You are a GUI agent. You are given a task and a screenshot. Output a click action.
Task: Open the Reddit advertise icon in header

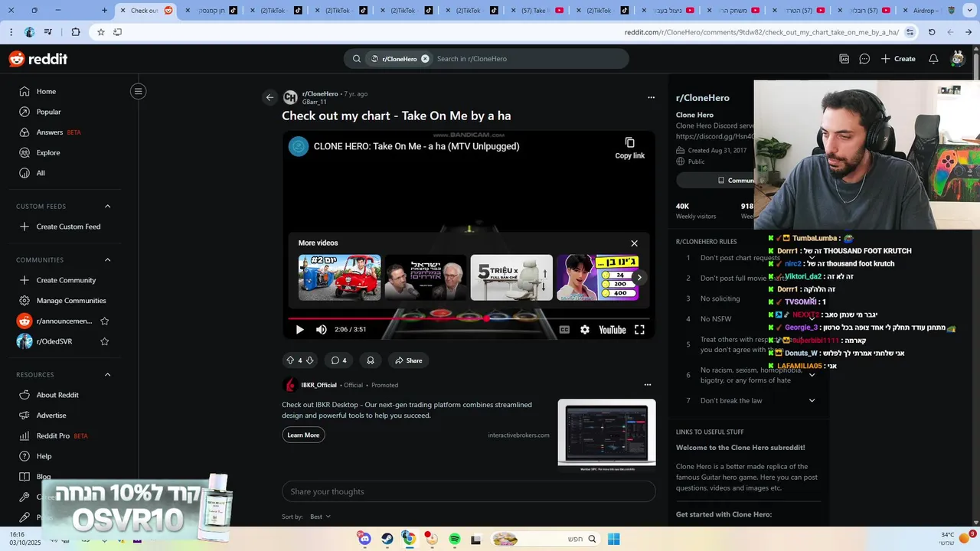(x=844, y=59)
